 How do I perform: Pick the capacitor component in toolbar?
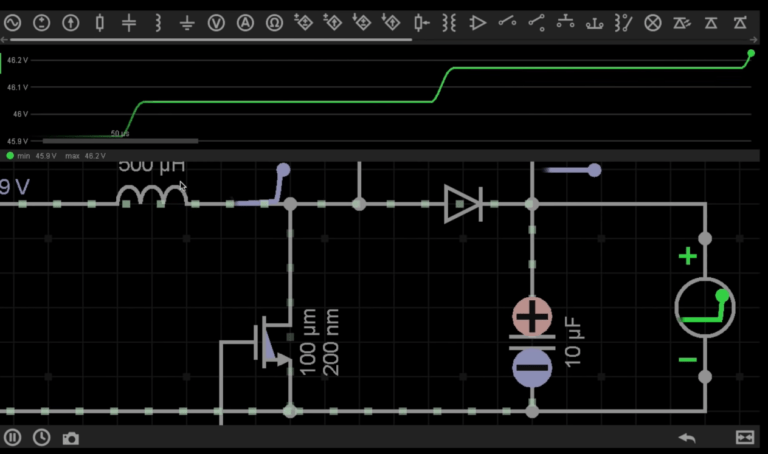pos(130,21)
